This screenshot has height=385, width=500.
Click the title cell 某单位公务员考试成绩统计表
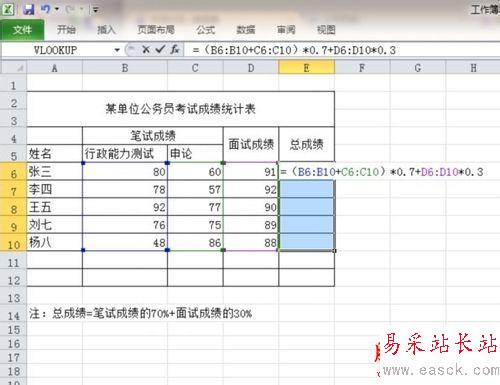pos(181,109)
